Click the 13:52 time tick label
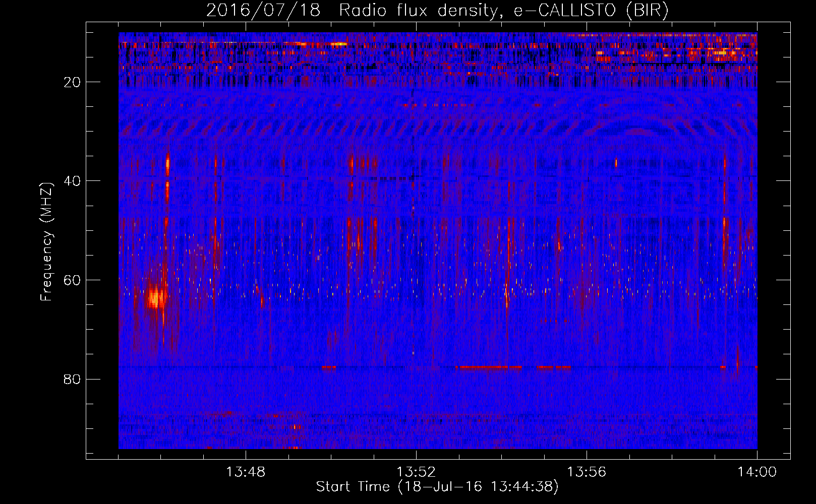Image resolution: width=816 pixels, height=504 pixels. (x=416, y=472)
